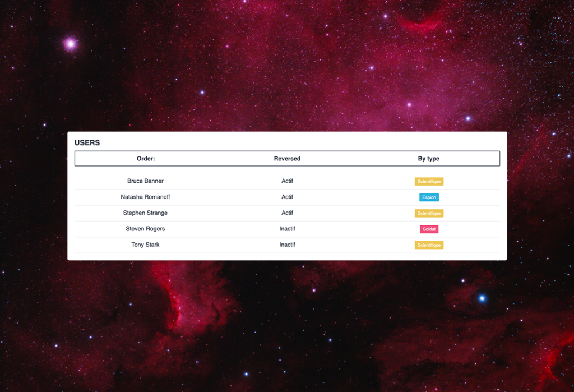Click the USERS panel title
The image size is (574, 392).
(x=87, y=143)
